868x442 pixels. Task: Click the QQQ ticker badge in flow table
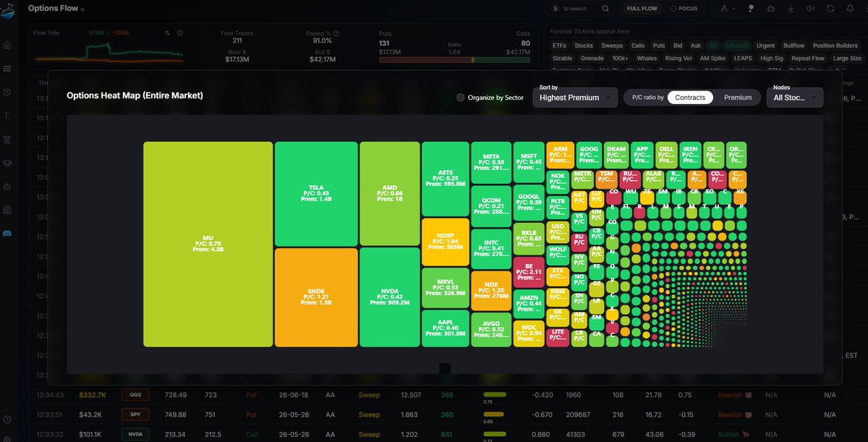pyautogui.click(x=135, y=395)
